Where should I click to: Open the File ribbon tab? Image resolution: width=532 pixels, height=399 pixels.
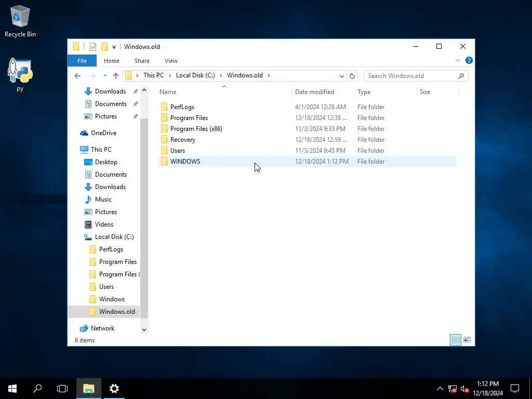(82, 61)
